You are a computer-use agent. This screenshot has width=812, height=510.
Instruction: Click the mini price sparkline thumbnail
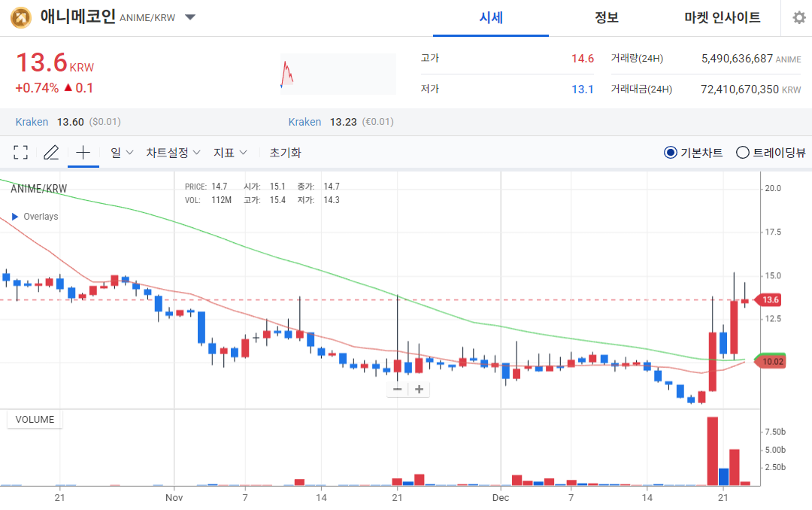pyautogui.click(x=337, y=73)
